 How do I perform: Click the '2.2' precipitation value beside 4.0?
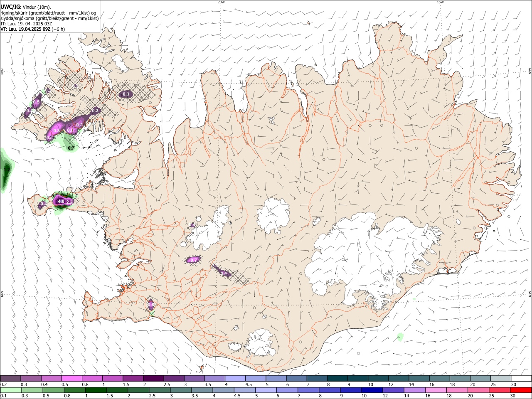69,202
